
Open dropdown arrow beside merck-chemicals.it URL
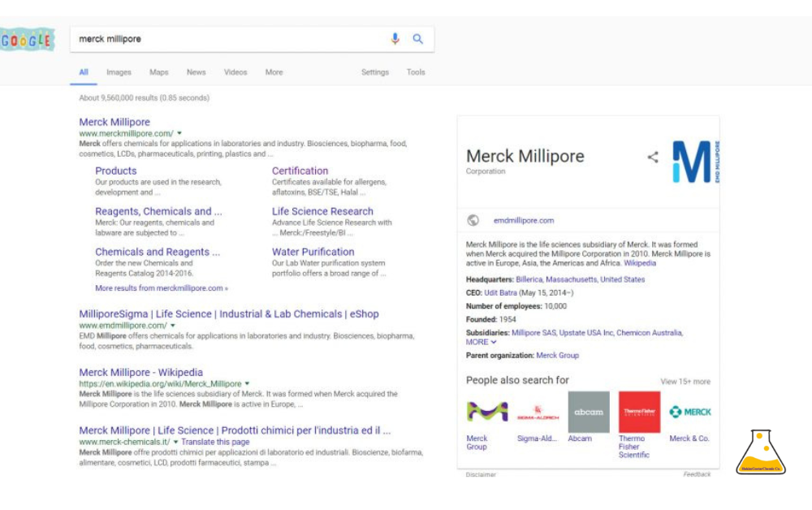175,442
